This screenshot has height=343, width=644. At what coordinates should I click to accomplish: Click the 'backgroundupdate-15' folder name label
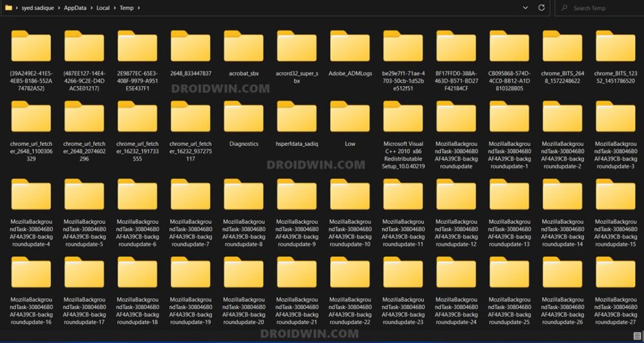click(x=616, y=233)
